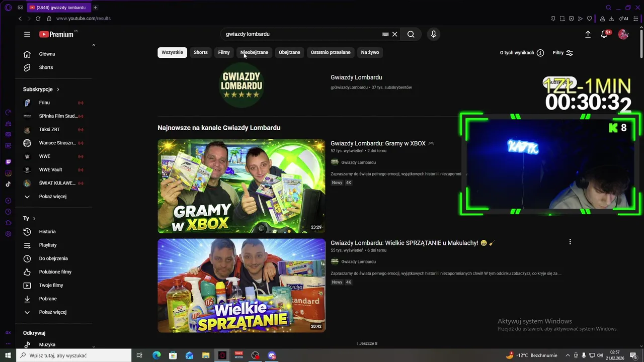The height and width of the screenshot is (362, 644).
Task: Open YouTube notifications bell
Action: (x=605, y=34)
